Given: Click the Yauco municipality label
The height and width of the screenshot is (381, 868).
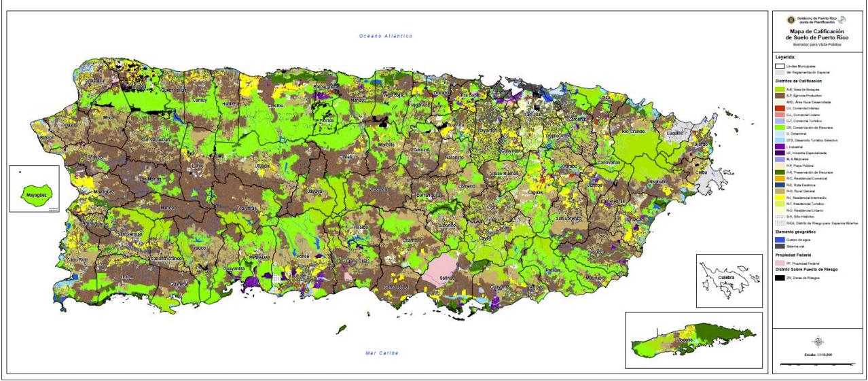Looking at the screenshot, I should pyautogui.click(x=200, y=248).
